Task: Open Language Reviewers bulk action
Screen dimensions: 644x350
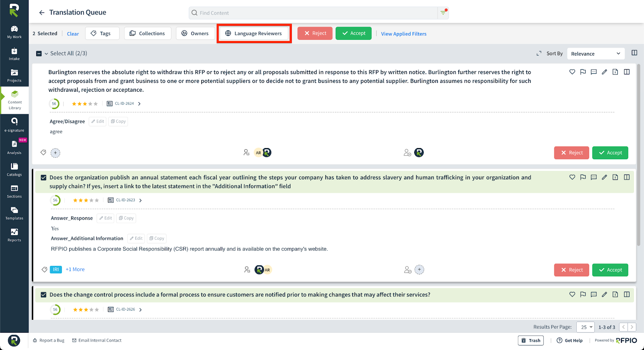Action: [254, 33]
